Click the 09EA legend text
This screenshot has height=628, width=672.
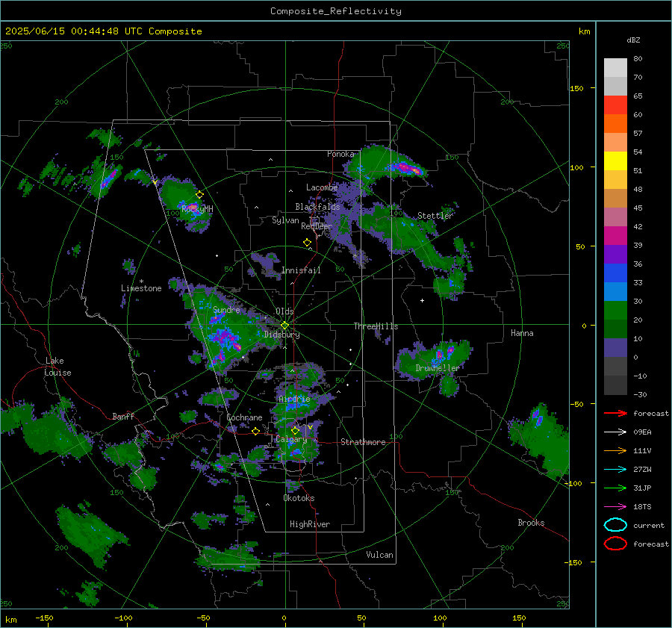pyautogui.click(x=642, y=432)
